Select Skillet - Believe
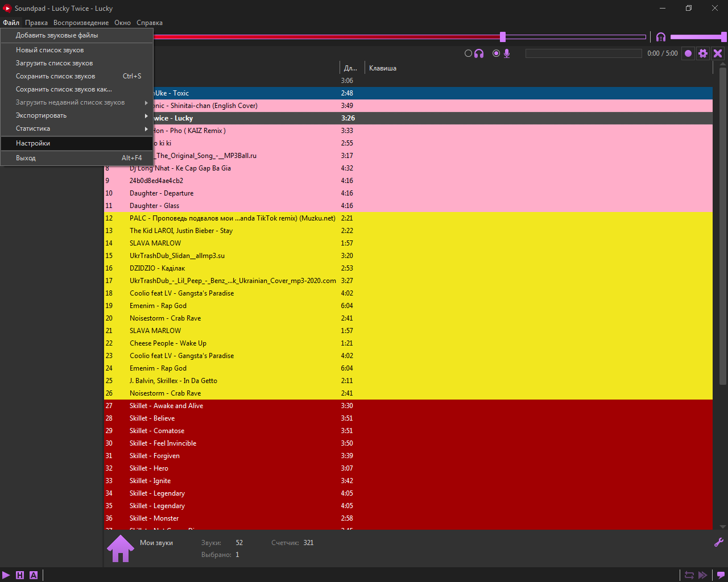Screen dimensions: 728x582 pos(408,418)
